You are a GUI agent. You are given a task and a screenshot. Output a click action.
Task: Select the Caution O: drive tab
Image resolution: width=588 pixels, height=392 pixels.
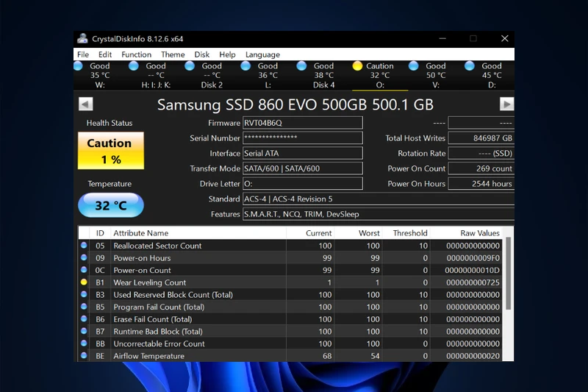[x=380, y=76]
